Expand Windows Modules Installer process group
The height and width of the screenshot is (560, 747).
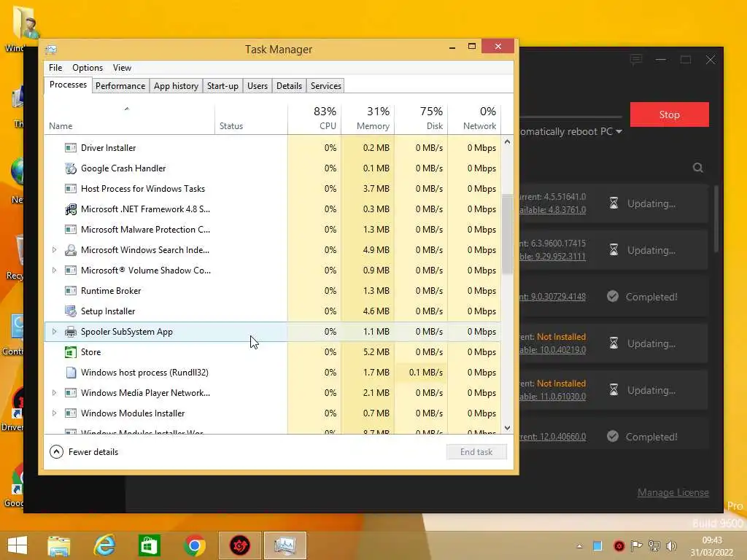(x=54, y=414)
